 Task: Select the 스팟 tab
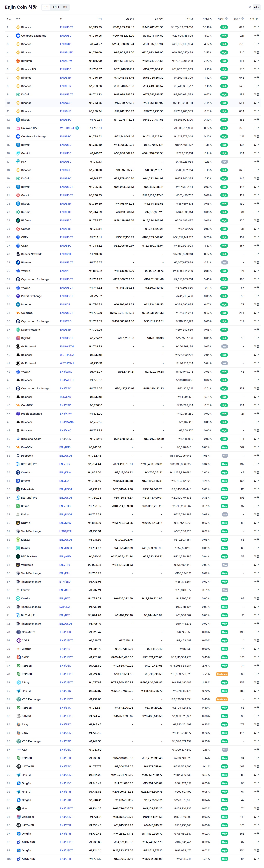[46, 7]
